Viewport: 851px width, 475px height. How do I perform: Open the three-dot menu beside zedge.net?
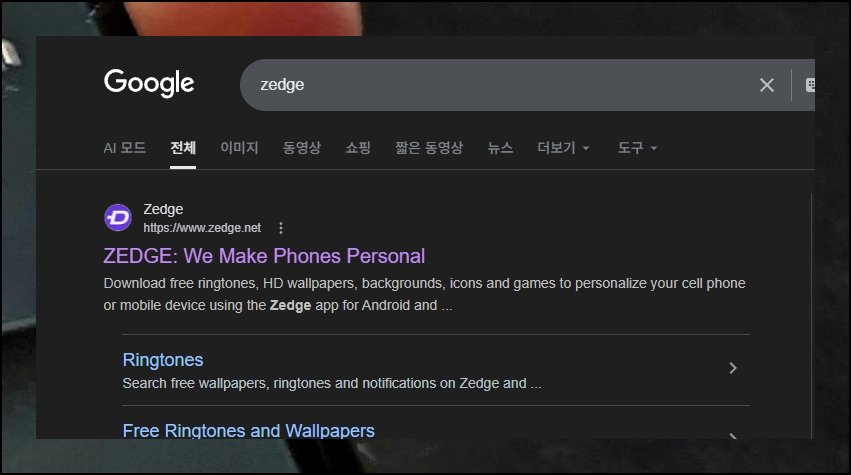pyautogui.click(x=281, y=228)
